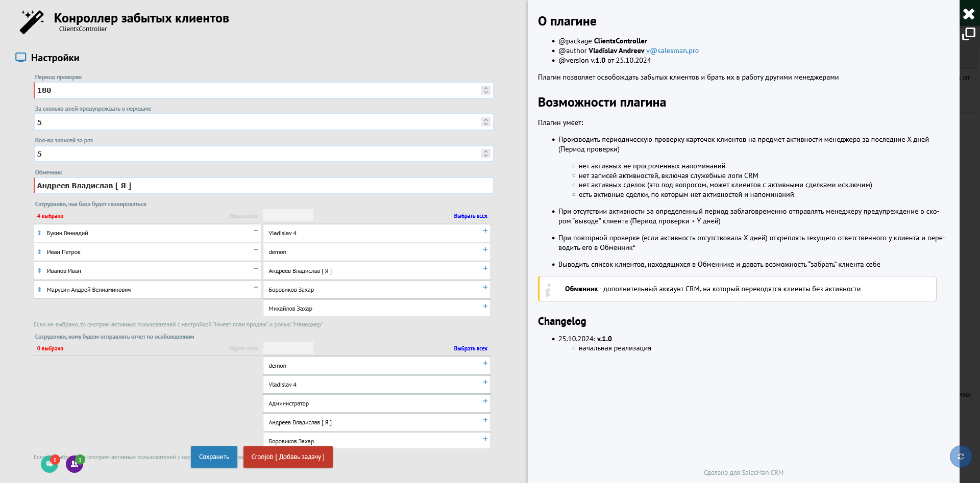Add Администратор to report recipients
Viewport: 980px width, 483px height.
coord(485,401)
